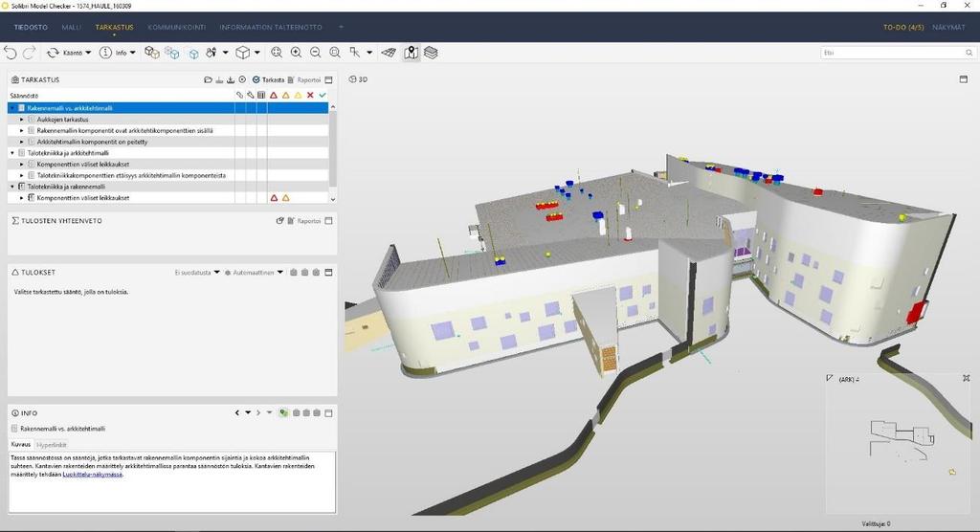
Task: Click the redo arrow icon
Action: pos(30,53)
